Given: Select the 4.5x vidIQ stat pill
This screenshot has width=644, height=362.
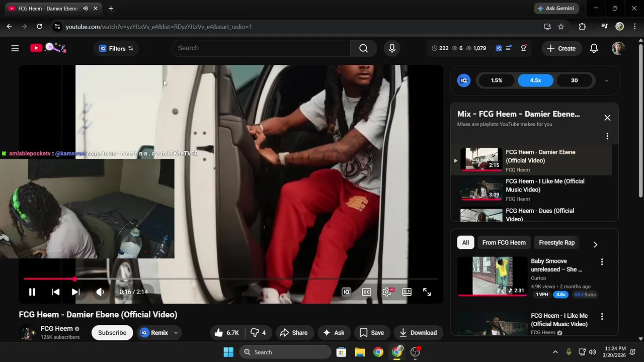Looking at the screenshot, I should click(x=535, y=80).
